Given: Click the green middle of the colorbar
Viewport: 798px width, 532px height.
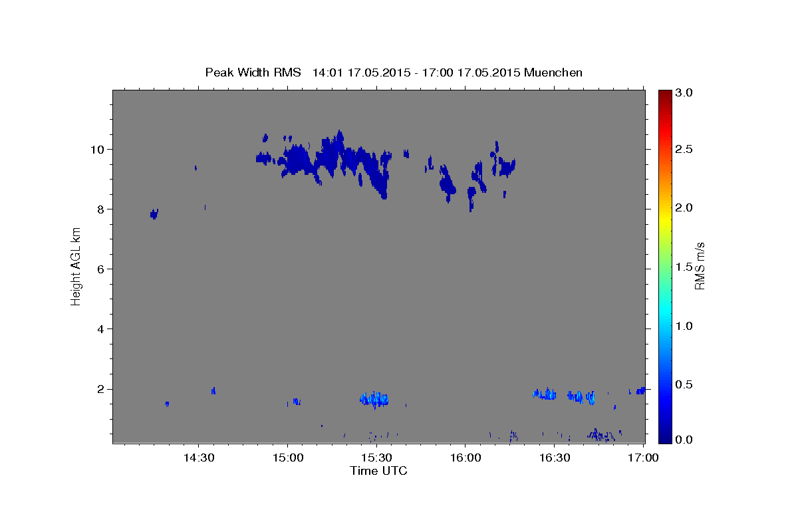Looking at the screenshot, I should [x=664, y=267].
